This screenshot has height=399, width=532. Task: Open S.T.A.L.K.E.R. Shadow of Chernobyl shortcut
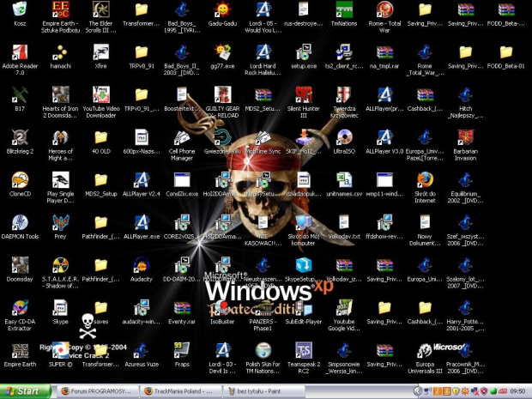point(60,265)
